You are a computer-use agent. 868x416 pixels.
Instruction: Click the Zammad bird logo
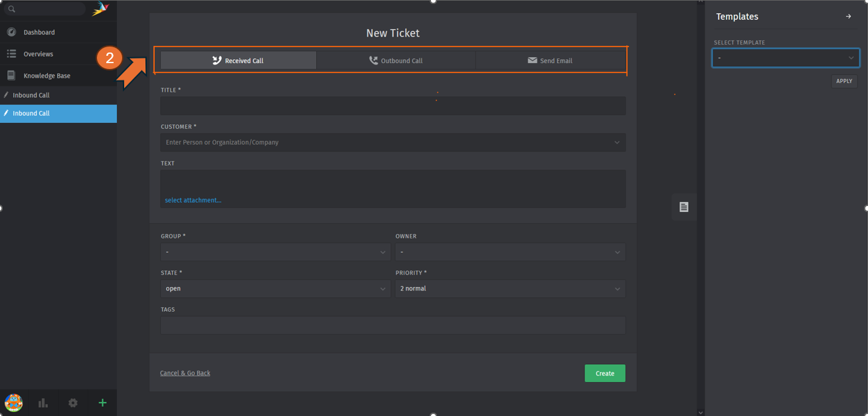pos(100,9)
